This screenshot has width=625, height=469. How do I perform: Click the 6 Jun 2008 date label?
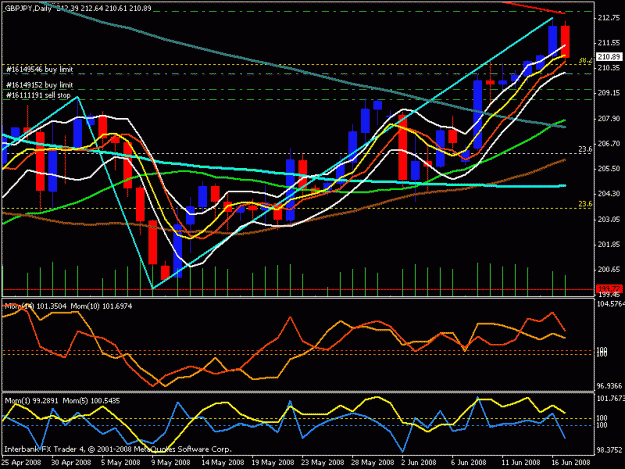pyautogui.click(x=468, y=463)
